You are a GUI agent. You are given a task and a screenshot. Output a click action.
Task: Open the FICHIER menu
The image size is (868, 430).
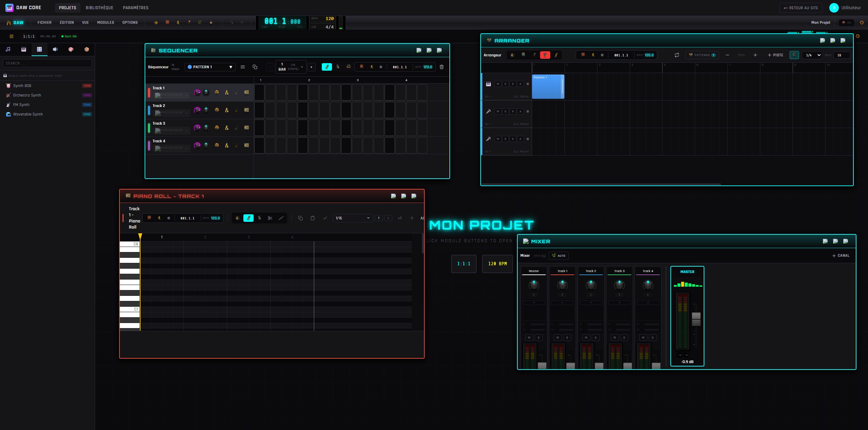coord(44,22)
